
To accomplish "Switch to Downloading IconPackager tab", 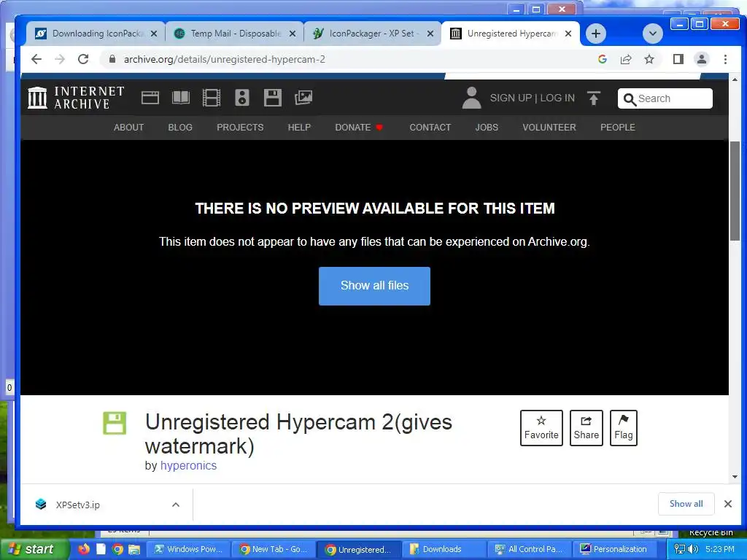I will pos(96,34).
